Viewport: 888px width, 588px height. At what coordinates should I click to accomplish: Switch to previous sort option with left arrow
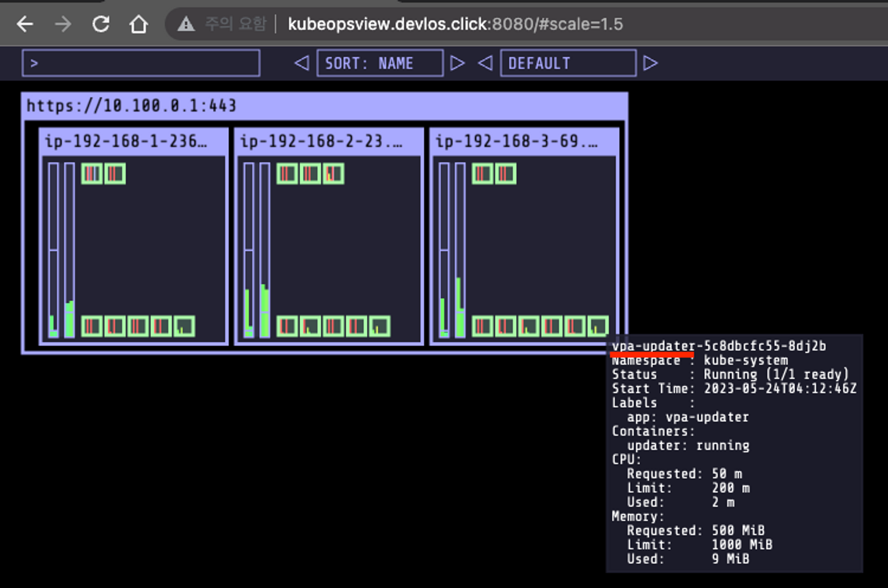(302, 63)
